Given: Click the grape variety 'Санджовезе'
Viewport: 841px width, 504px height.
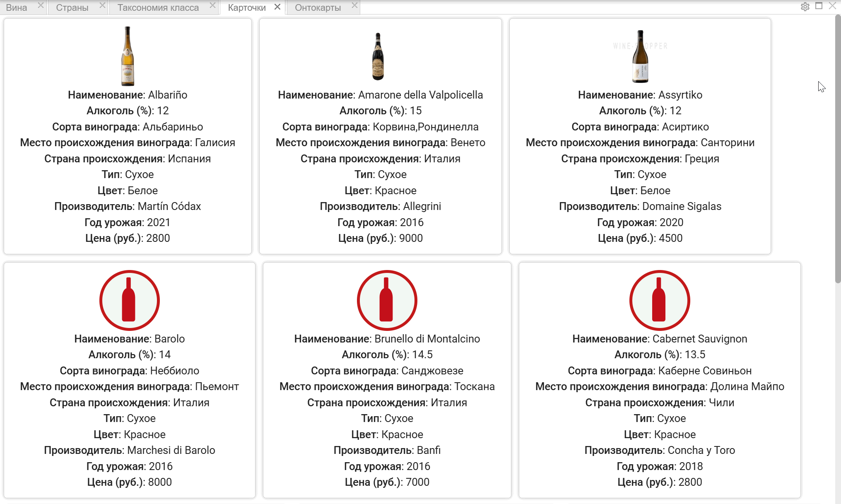Looking at the screenshot, I should tap(432, 371).
